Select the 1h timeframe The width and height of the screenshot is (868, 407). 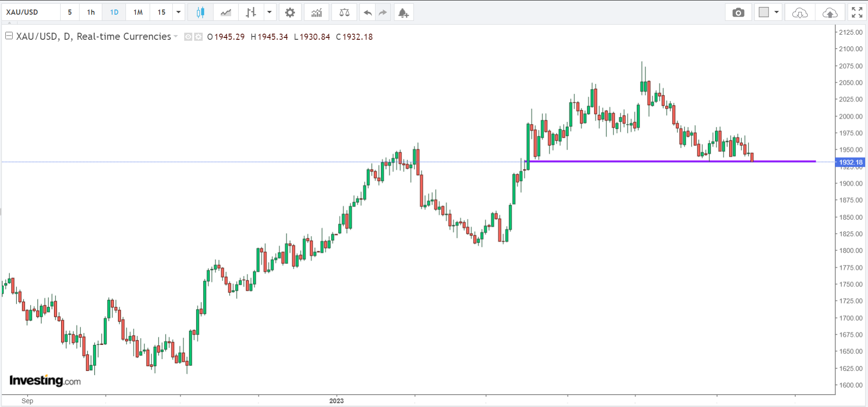[91, 12]
